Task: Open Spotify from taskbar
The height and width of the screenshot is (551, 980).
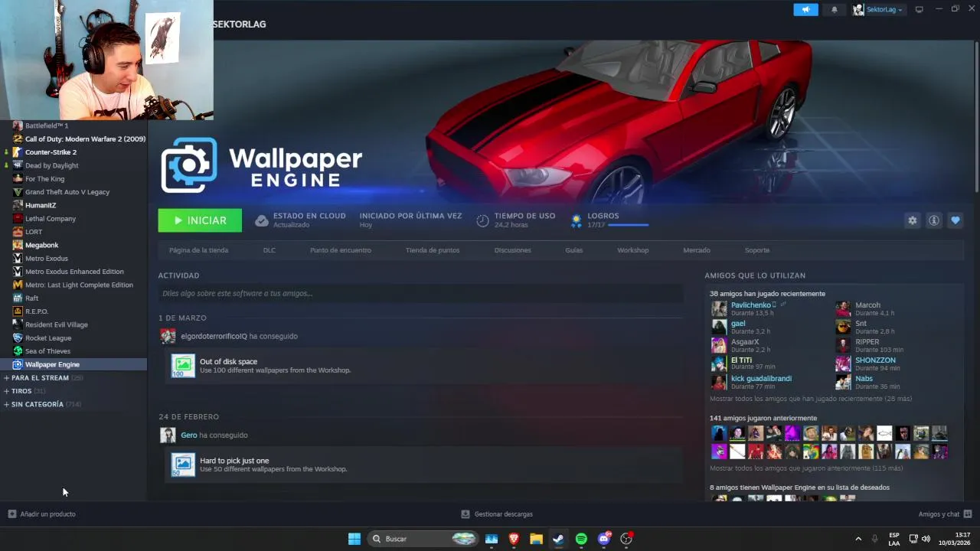Action: pyautogui.click(x=581, y=539)
